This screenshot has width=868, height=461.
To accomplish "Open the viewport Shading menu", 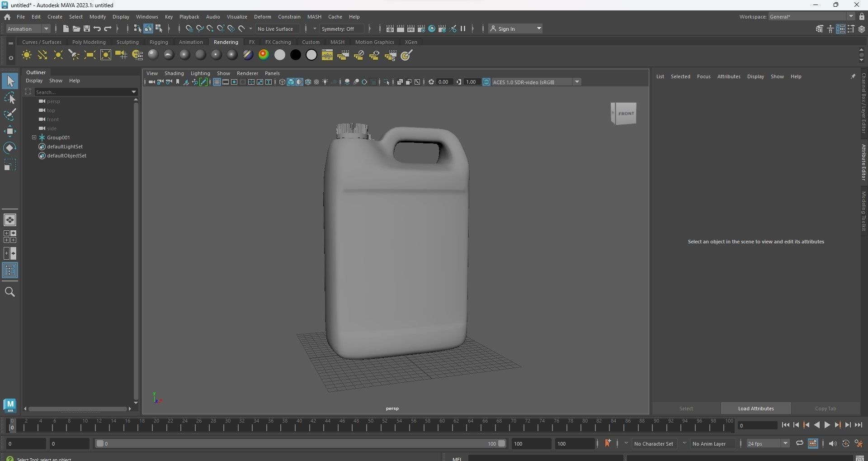I will point(174,73).
